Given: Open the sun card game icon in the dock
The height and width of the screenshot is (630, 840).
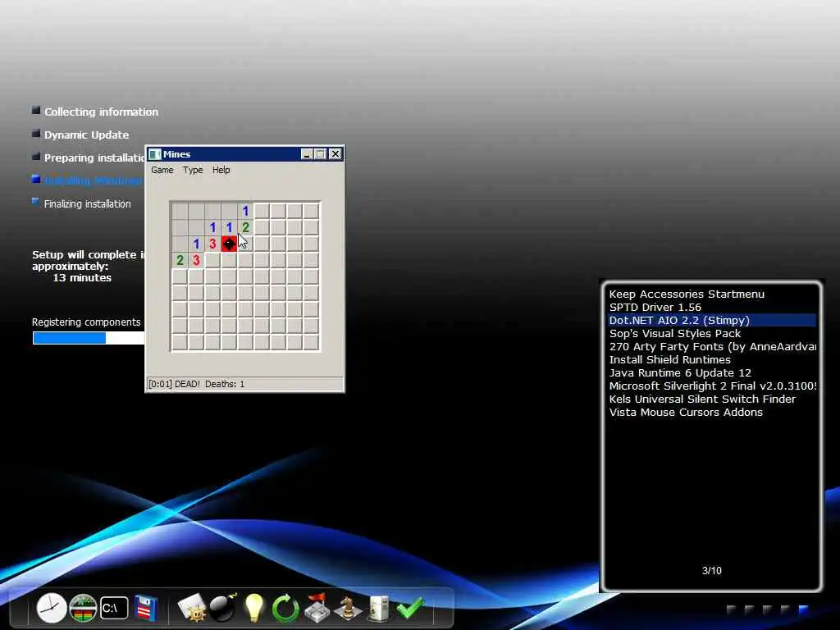Looking at the screenshot, I should pos(192,608).
